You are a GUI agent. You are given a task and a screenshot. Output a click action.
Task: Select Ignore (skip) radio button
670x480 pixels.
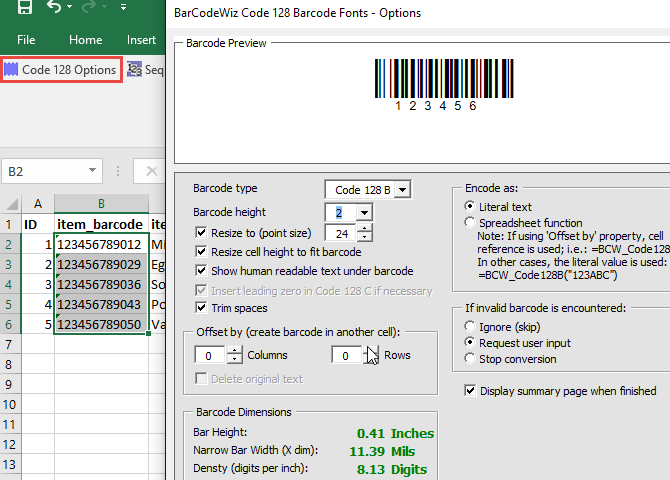[470, 326]
